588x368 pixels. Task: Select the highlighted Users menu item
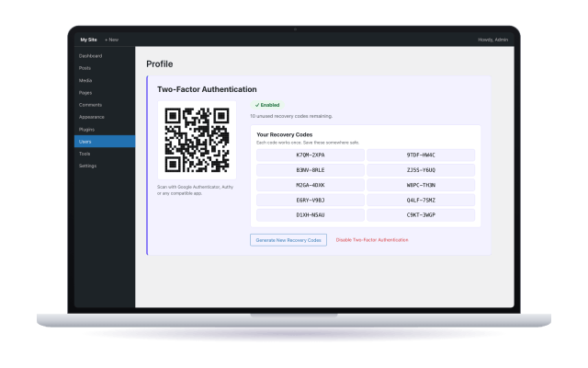105,141
